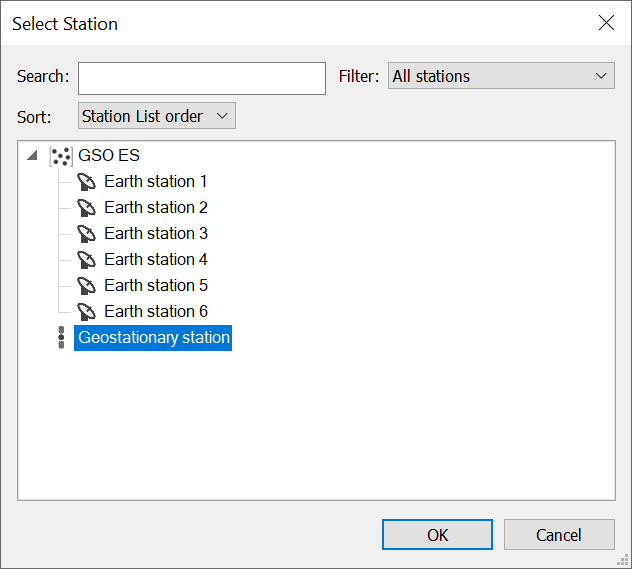The height and width of the screenshot is (569, 632).
Task: Select the GSO ES group label
Action: 109,156
